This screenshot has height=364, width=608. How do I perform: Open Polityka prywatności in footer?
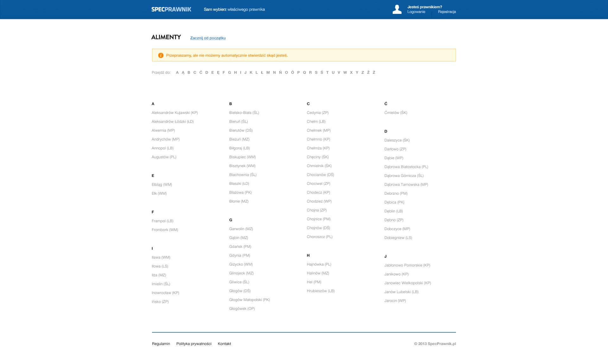tap(194, 344)
